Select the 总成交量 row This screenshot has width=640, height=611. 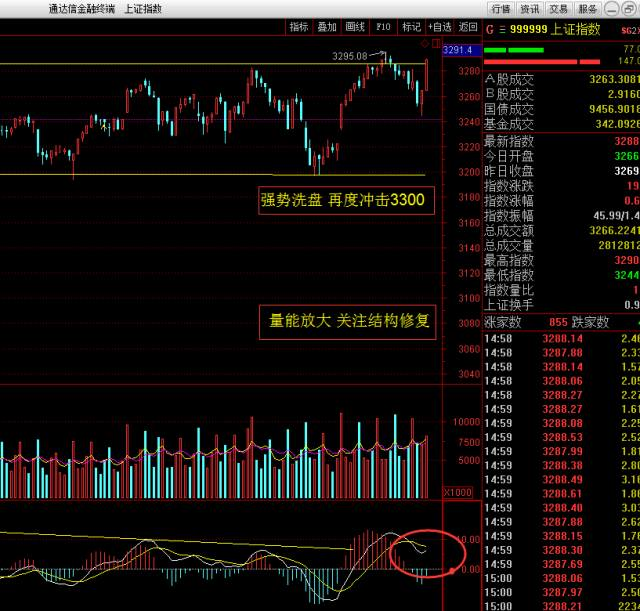[x=562, y=245]
